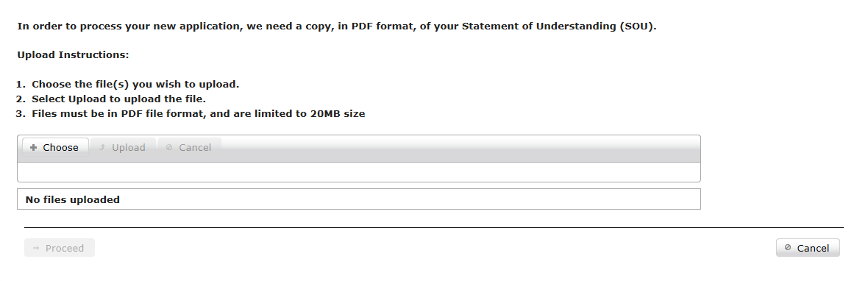Click the circle-slash icon on bottom-right Cancel

click(x=788, y=247)
